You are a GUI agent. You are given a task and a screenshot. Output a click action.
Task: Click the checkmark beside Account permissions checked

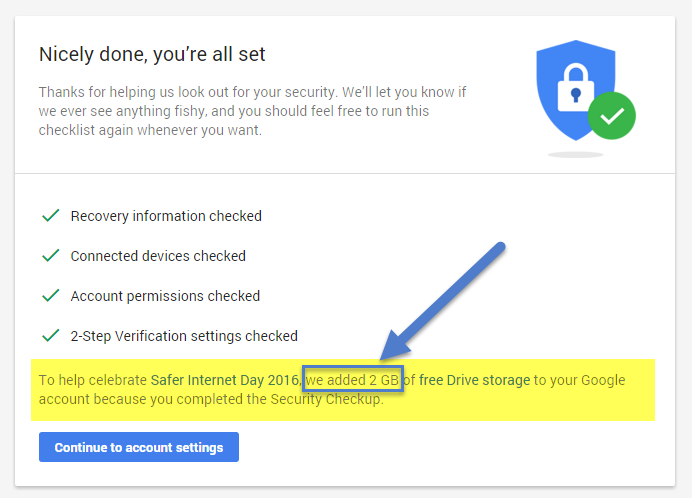pyautogui.click(x=51, y=295)
